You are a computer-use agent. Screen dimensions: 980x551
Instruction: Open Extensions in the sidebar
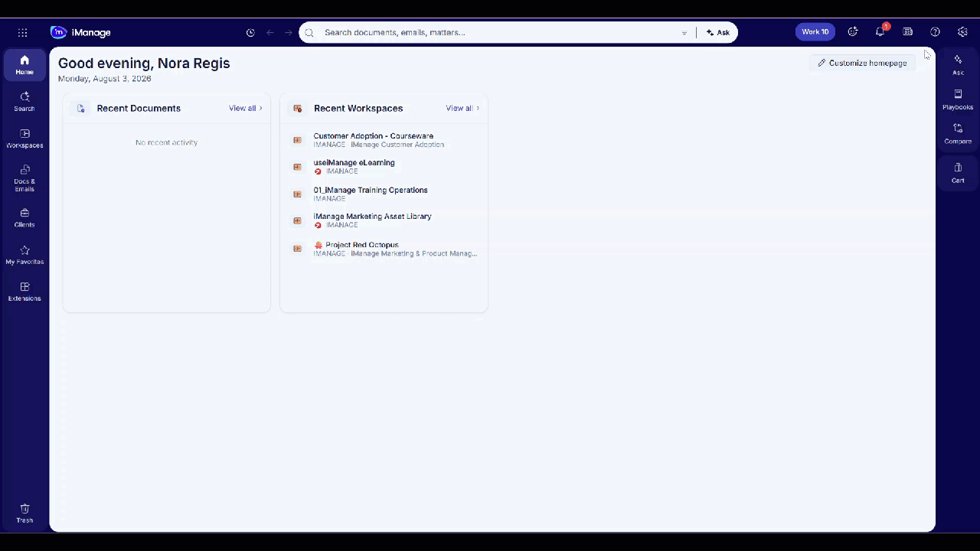(24, 292)
